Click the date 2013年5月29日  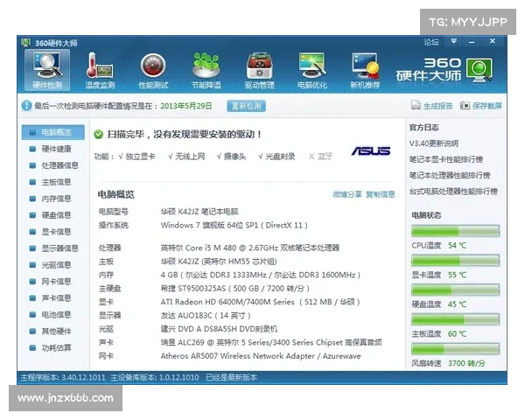(x=186, y=106)
